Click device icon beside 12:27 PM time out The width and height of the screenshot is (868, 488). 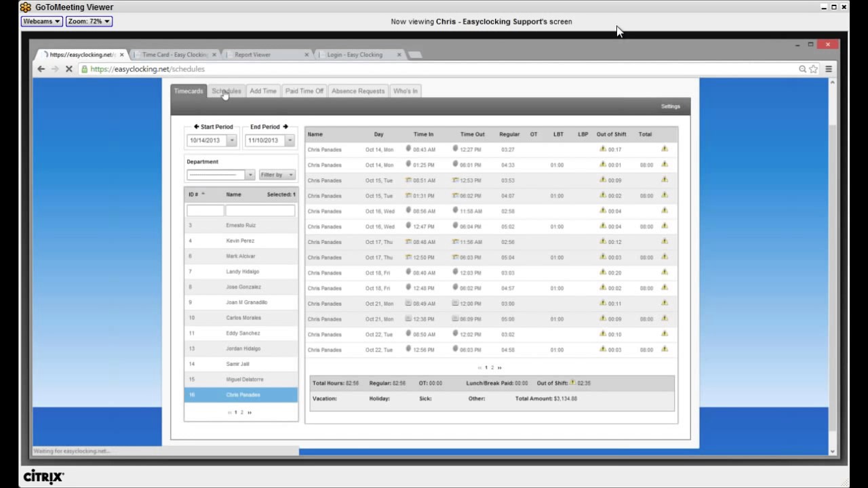[455, 148]
